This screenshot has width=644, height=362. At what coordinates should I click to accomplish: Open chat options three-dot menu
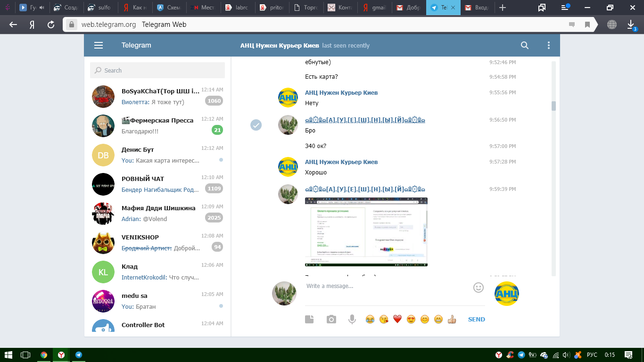tap(548, 45)
